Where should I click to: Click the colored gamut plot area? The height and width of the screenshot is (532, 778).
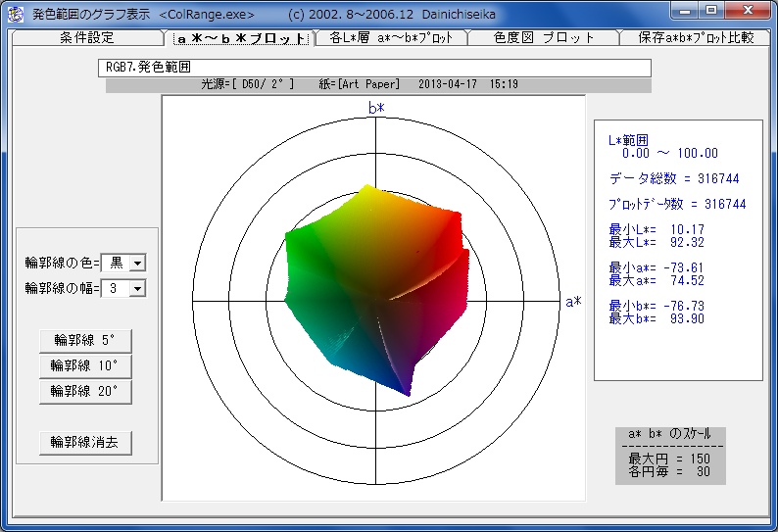tap(377, 290)
